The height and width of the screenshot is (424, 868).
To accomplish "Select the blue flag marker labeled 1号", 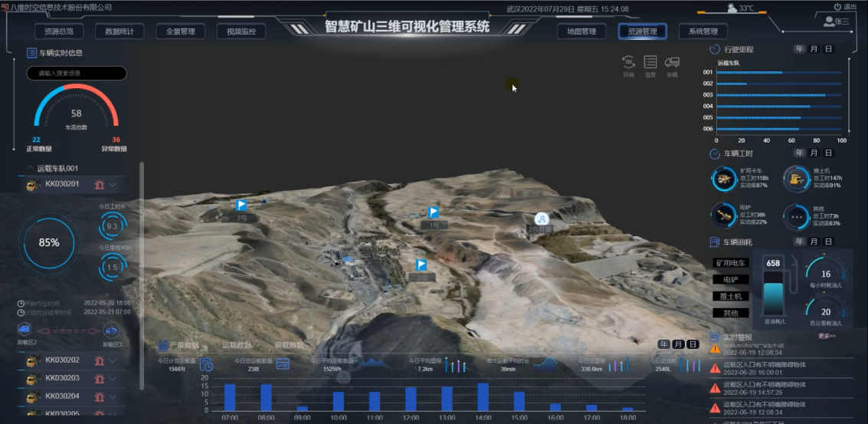I will coord(433,212).
